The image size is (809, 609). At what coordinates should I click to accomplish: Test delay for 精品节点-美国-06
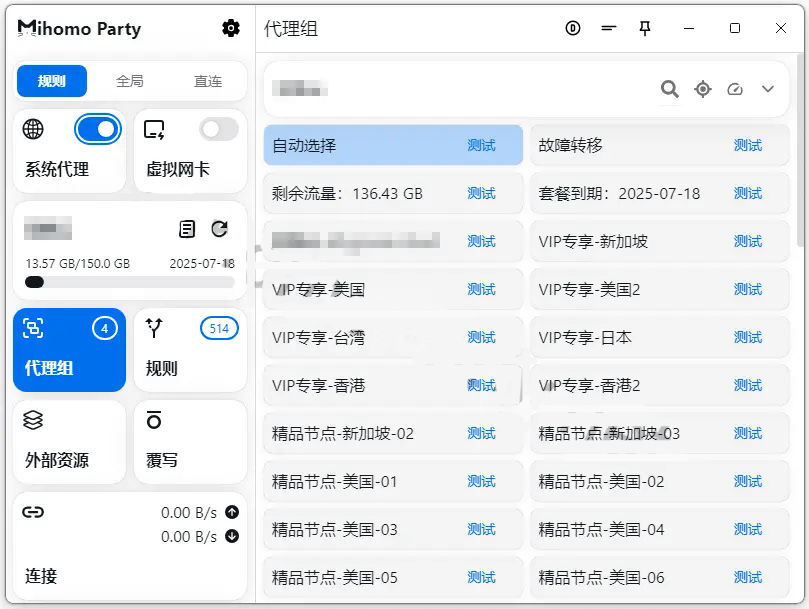tap(748, 578)
